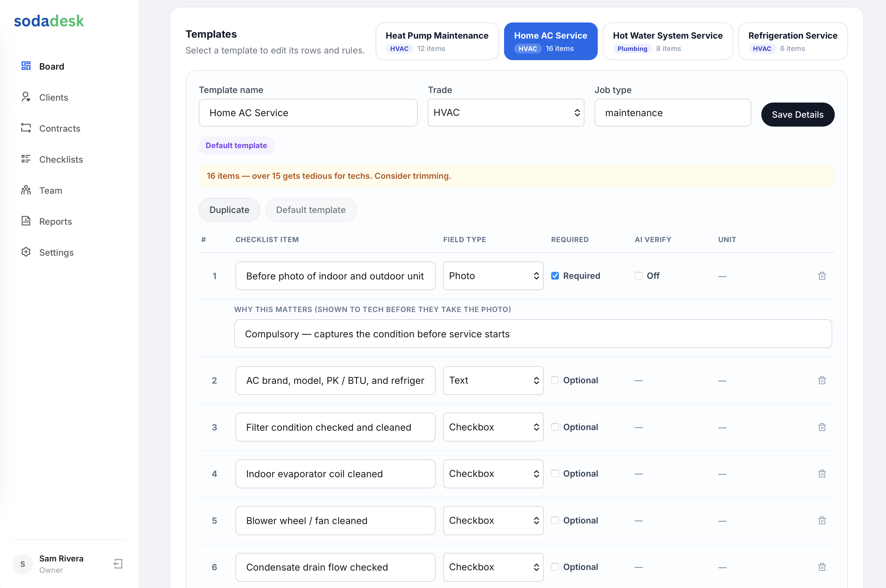
Task: Open field type dropdown for evaporator coil row
Action: point(493,474)
